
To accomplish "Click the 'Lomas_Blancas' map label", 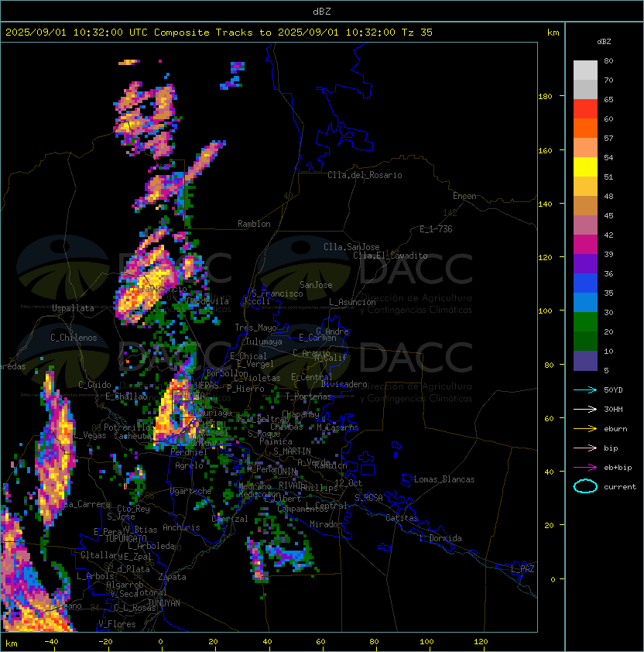I will pyautogui.click(x=444, y=479).
